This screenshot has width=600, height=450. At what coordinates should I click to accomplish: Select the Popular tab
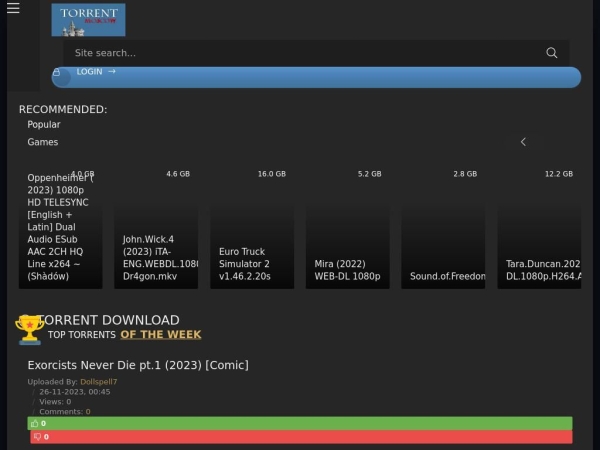click(x=44, y=125)
